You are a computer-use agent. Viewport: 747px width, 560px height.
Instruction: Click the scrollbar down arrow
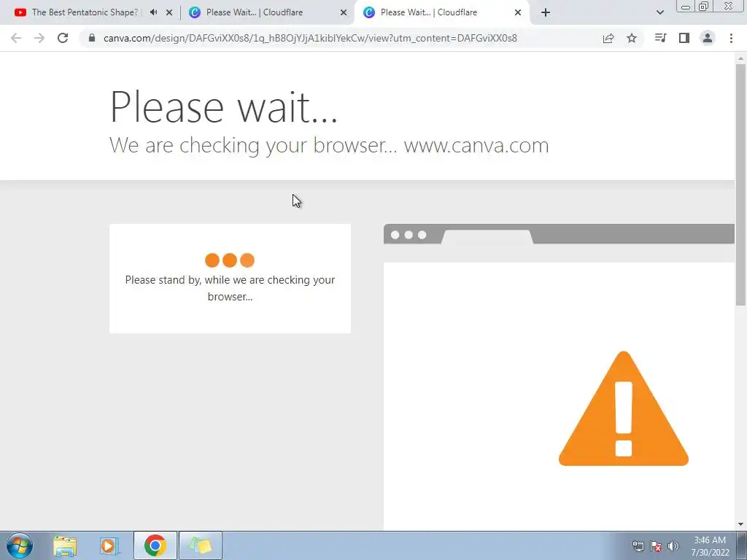[740, 524]
